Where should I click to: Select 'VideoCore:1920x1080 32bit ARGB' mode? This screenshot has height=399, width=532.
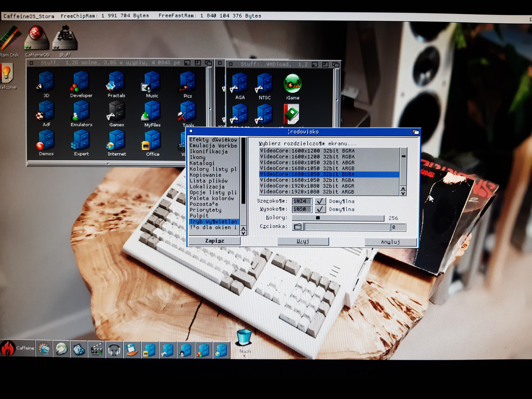tap(329, 192)
